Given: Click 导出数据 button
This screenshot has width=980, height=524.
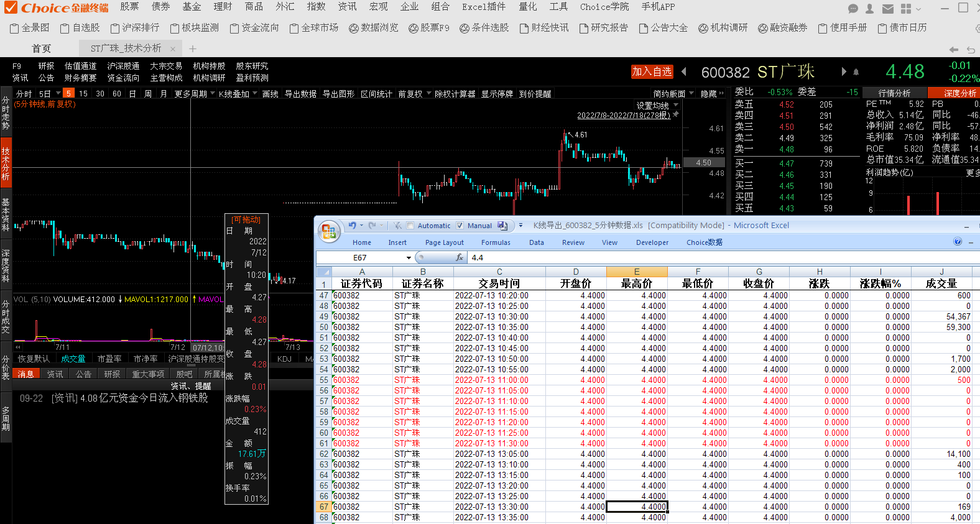Looking at the screenshot, I should pos(301,93).
